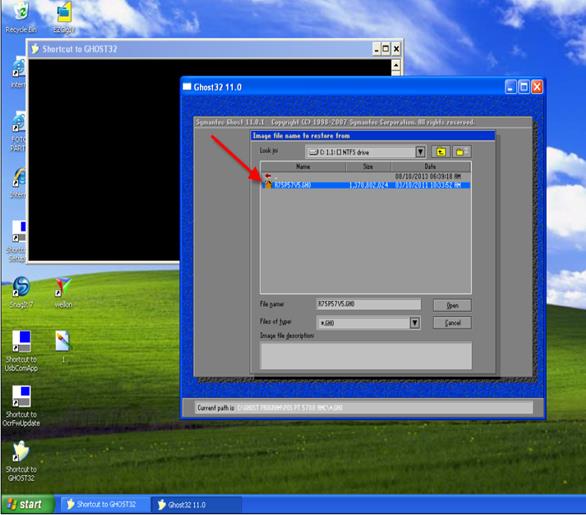Image resolution: width=586 pixels, height=515 pixels.
Task: Click the Cancel button
Action: point(452,323)
